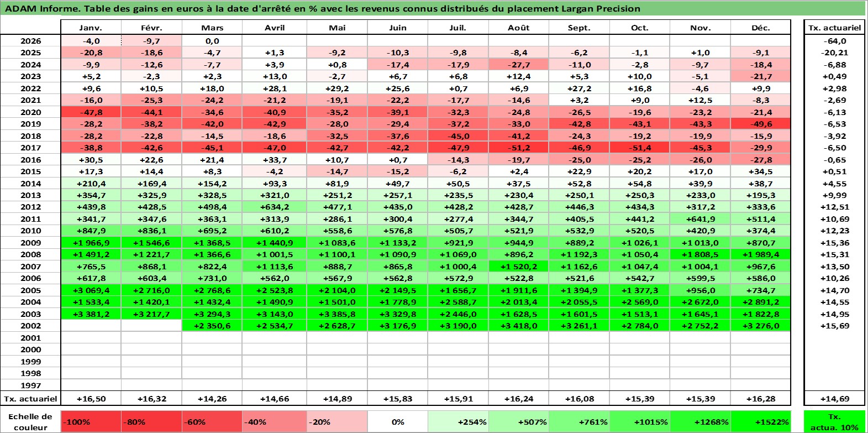The image size is (868, 433).
Task: Select the Sept. column header
Action: coord(579,28)
